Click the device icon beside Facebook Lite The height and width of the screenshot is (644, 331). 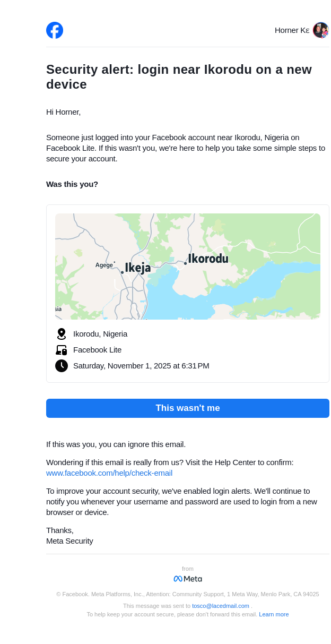pyautogui.click(x=62, y=350)
